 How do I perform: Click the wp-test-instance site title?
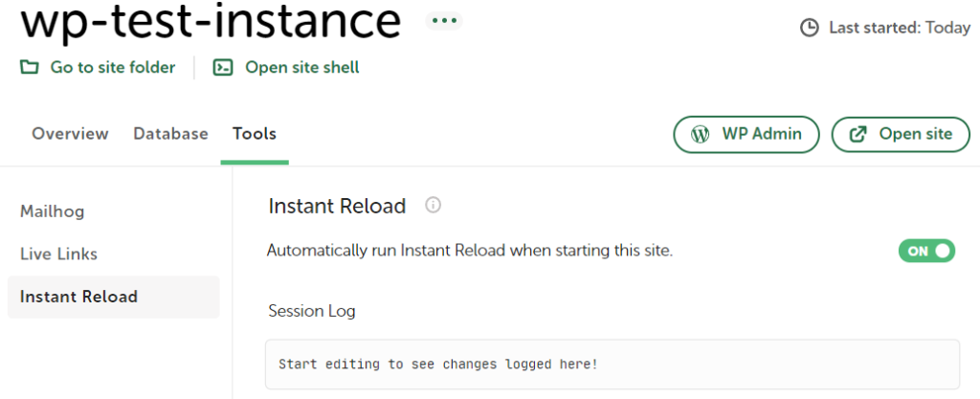tap(211, 22)
